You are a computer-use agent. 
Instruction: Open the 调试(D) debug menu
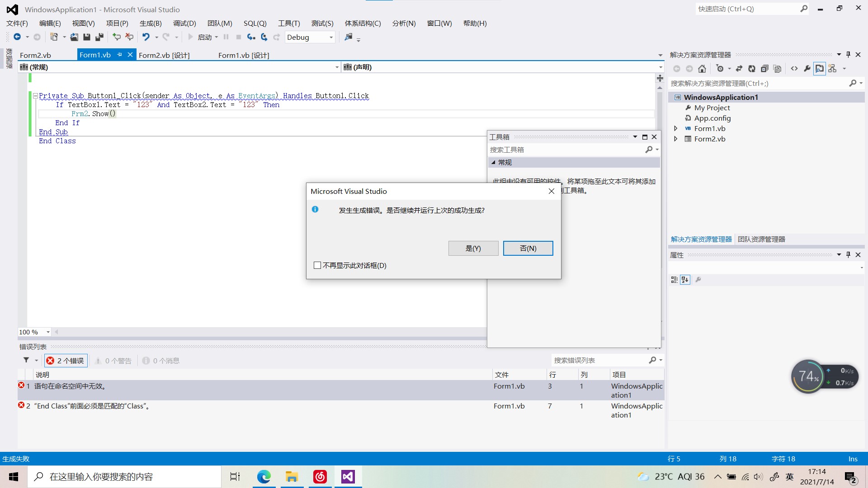click(x=184, y=23)
